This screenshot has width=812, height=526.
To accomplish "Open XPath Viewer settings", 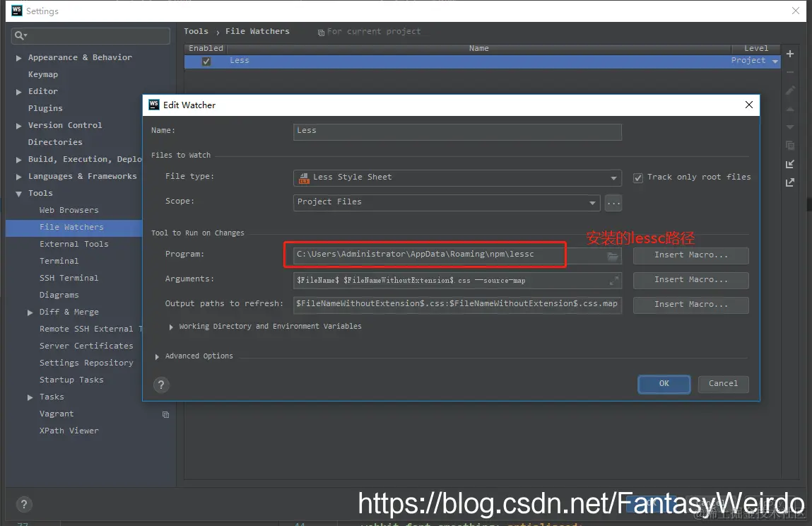I will coord(69,431).
